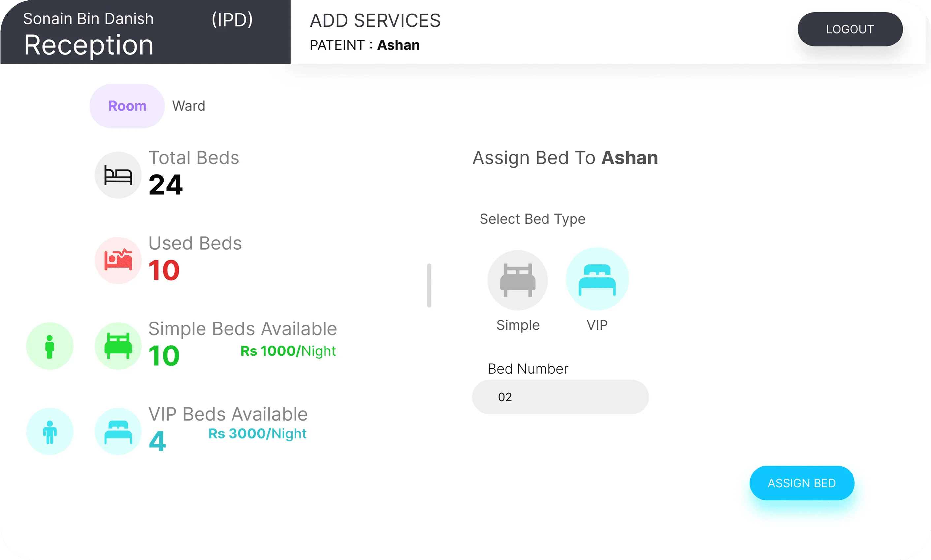931x560 pixels.
Task: Select the Simple bed type
Action: 517,280
